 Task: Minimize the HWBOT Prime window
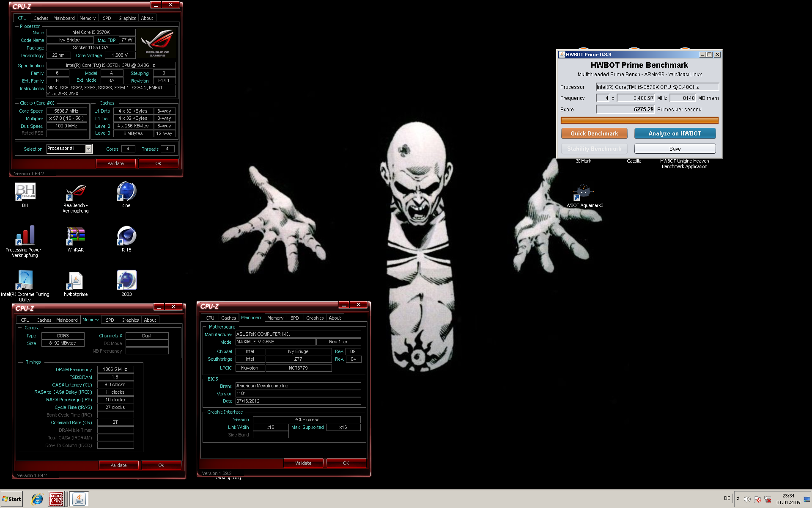click(x=702, y=55)
